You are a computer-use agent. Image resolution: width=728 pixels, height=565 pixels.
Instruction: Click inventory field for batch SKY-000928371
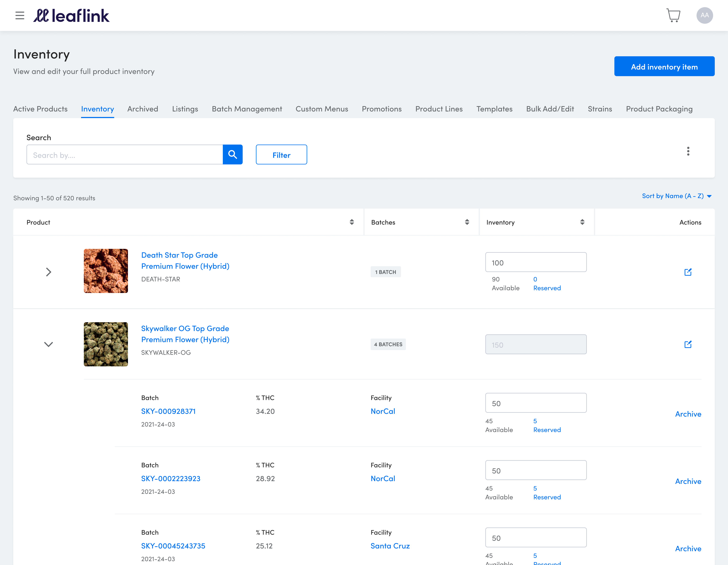pos(536,403)
